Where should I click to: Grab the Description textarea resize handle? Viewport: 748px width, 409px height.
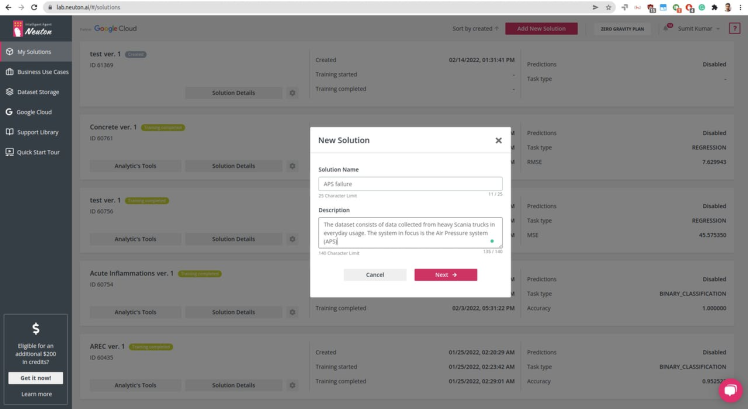tap(500, 246)
